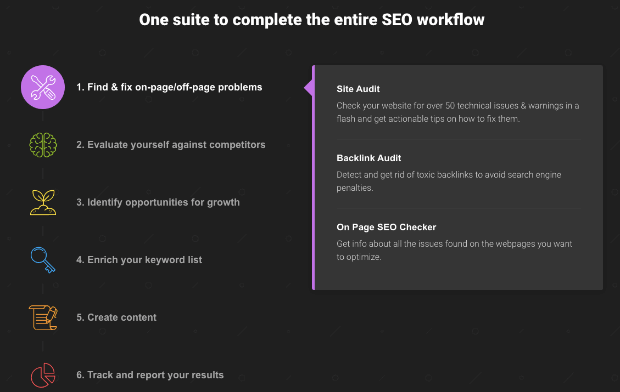This screenshot has height=392, width=620.
Task: Click the One suite SEO workflow heading
Action: tap(312, 20)
